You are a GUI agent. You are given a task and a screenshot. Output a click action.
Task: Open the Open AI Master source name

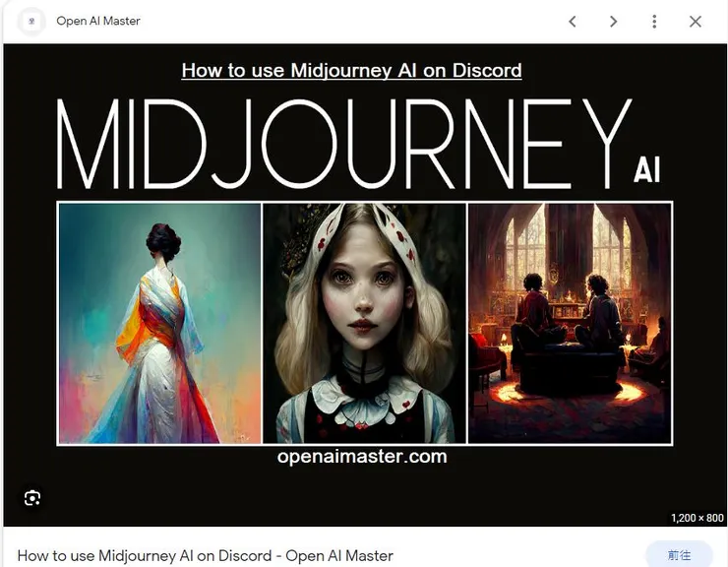[98, 21]
